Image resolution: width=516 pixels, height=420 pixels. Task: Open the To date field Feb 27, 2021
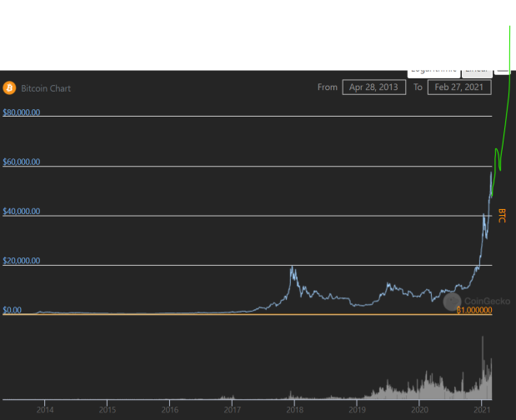459,87
